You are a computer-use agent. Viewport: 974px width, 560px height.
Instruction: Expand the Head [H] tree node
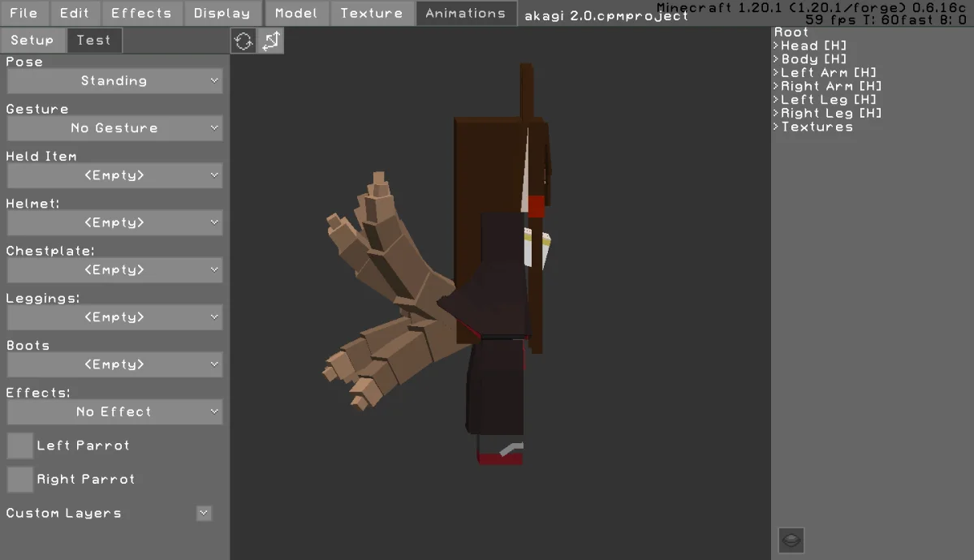[x=777, y=45]
